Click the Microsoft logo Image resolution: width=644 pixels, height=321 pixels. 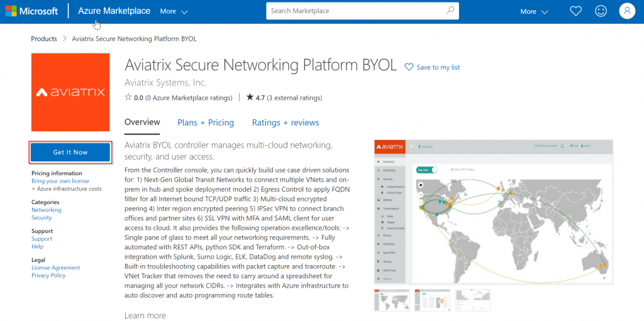pyautogui.click(x=31, y=11)
